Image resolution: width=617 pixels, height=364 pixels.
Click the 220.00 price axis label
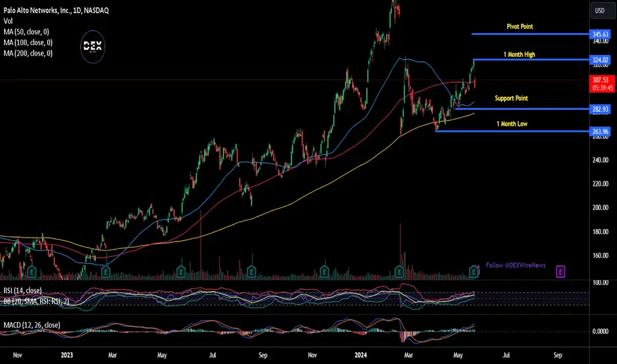point(600,184)
